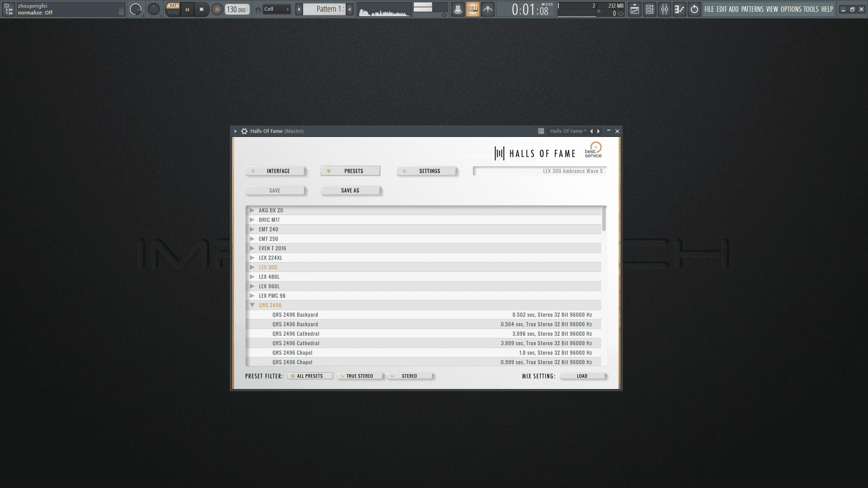Expand the LEX 224XL folder
Image resolution: width=868 pixels, height=488 pixels.
tap(252, 258)
